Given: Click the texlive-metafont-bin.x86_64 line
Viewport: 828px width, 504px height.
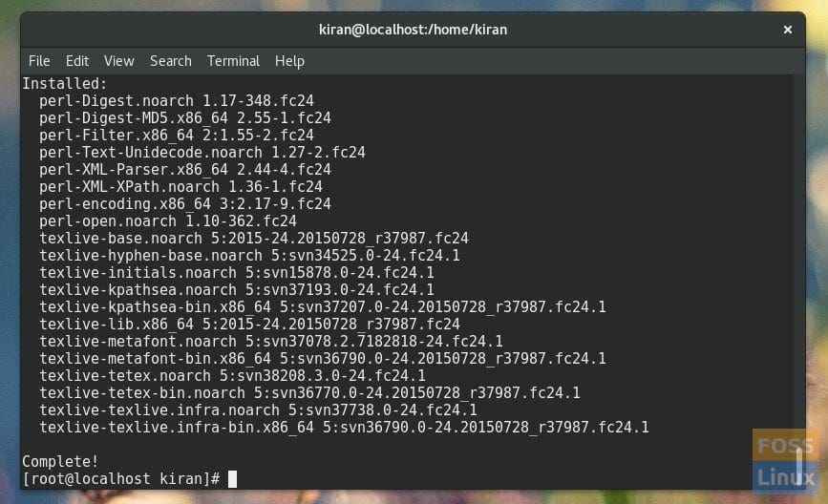Looking at the screenshot, I should 323,358.
